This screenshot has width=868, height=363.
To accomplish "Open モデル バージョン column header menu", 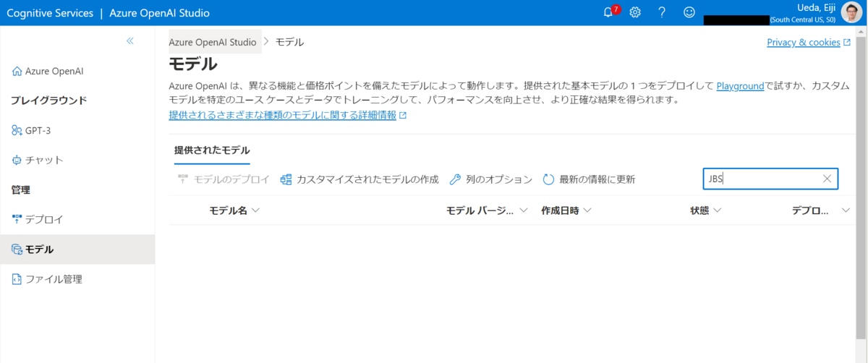I will click(486, 210).
